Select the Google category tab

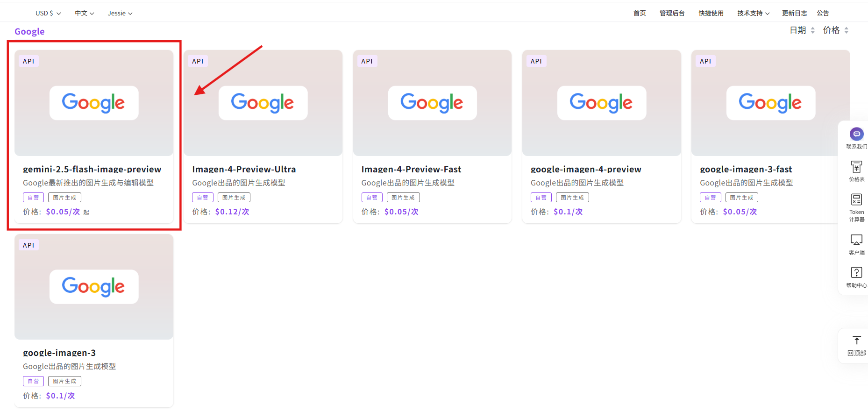[x=29, y=32]
